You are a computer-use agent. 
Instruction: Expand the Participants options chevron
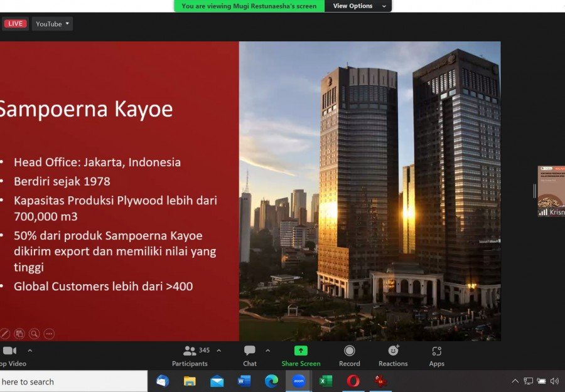coord(218,350)
